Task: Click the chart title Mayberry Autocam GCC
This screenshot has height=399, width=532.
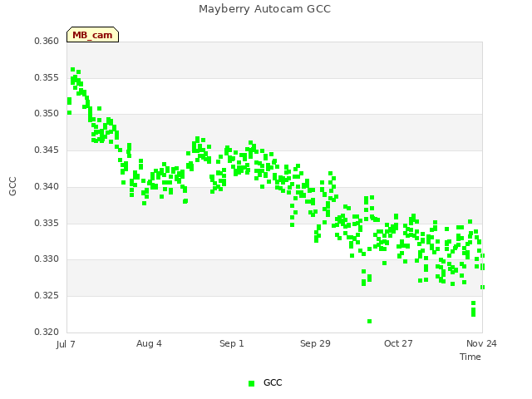Action: coord(264,9)
